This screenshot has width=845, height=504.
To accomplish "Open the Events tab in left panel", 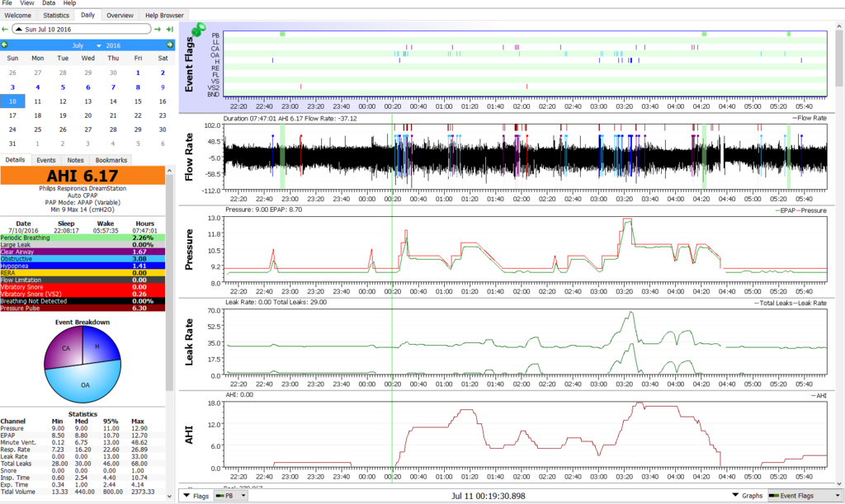I will [46, 159].
